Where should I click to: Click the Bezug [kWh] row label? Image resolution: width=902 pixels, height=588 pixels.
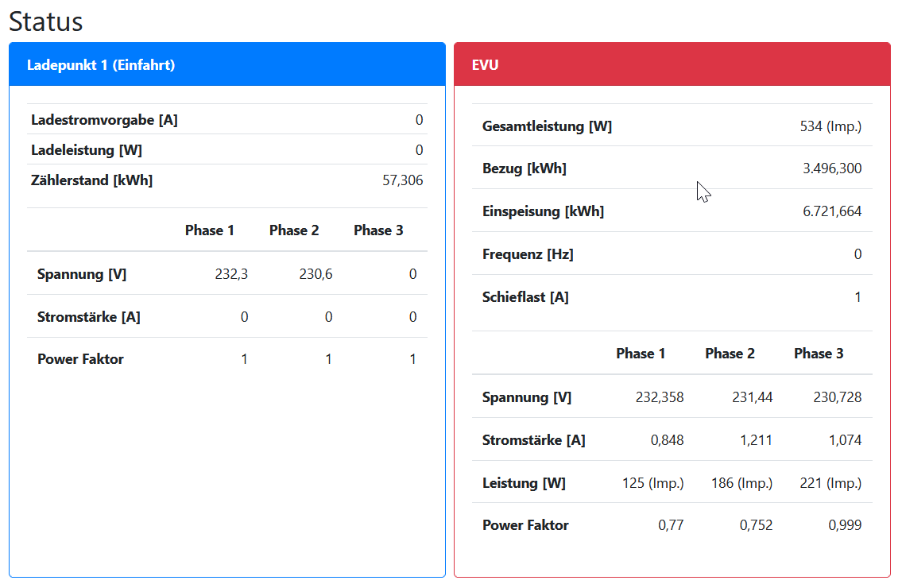524,168
